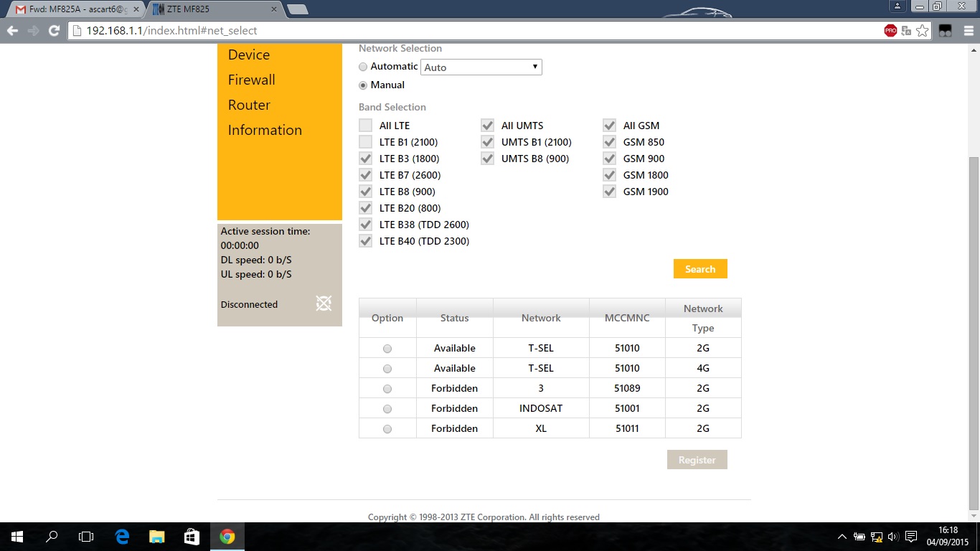The image size is (980, 551).
Task: Check the LTE B1 (2100) box
Action: point(366,142)
